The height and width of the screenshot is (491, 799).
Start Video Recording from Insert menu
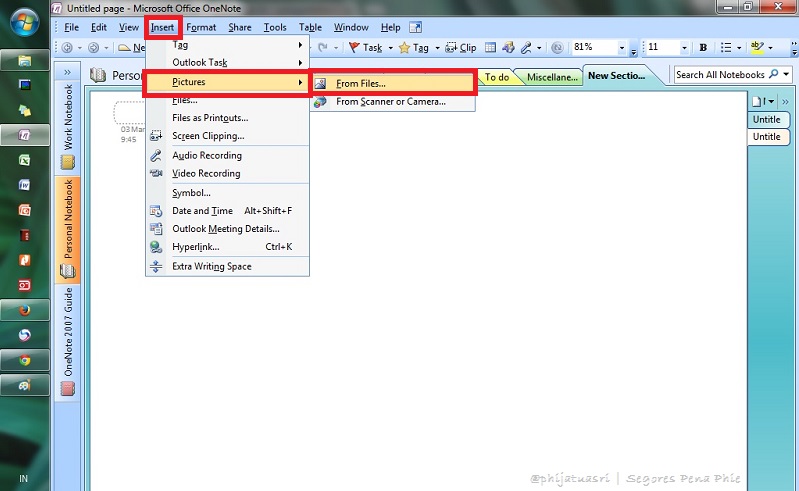(x=227, y=173)
